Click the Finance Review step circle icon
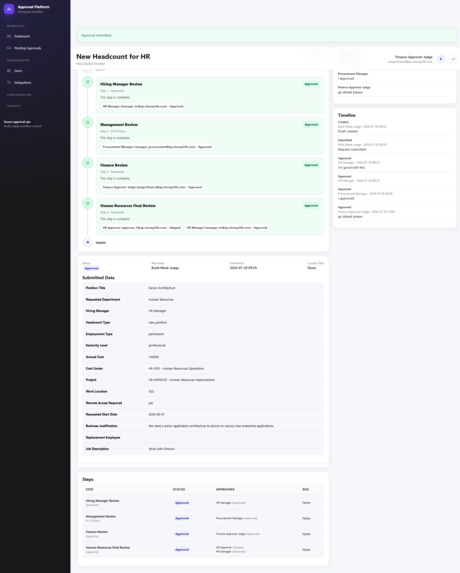Viewport: 460px width, 573px height. (x=87, y=163)
